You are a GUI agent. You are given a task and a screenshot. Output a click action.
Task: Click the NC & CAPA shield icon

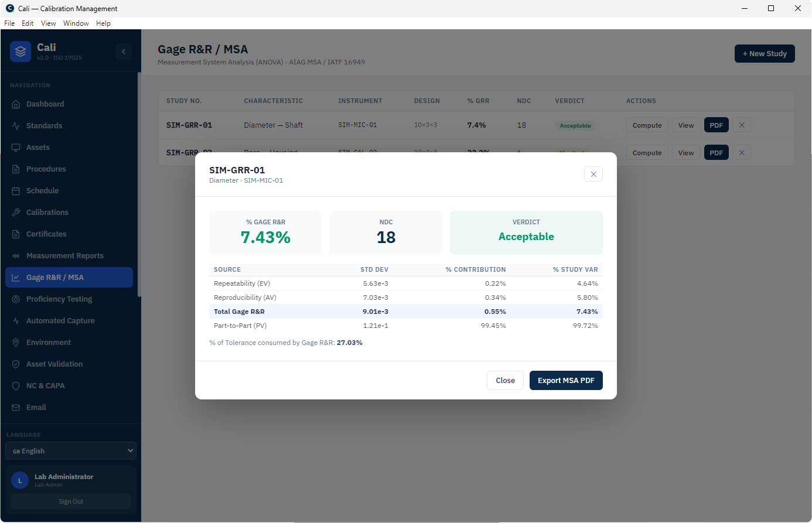click(x=16, y=386)
